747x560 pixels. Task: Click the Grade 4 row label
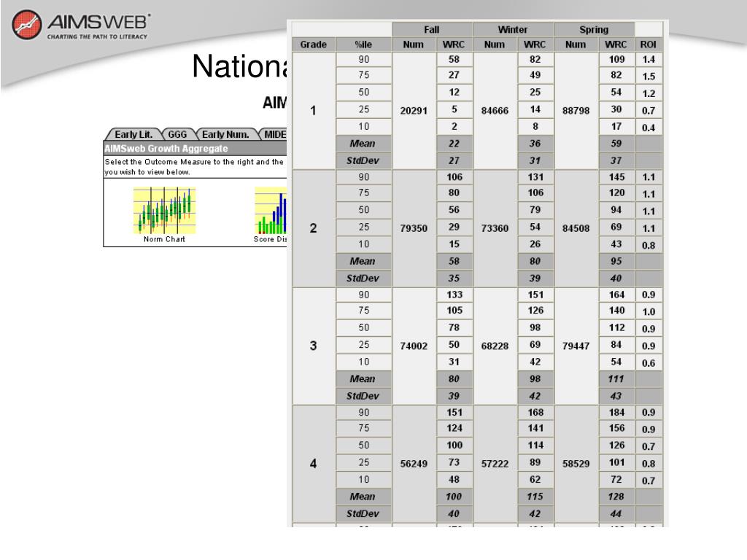313,463
